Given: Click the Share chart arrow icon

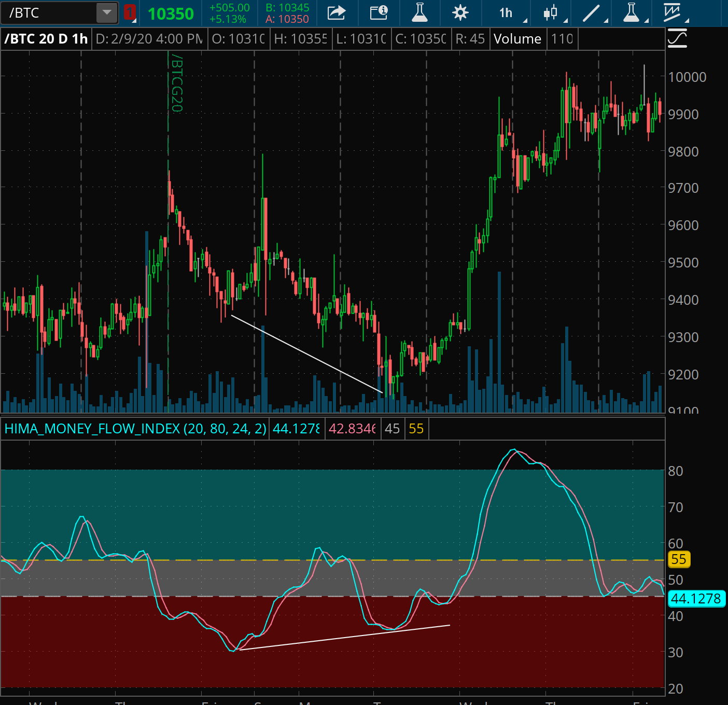Looking at the screenshot, I should (x=337, y=12).
